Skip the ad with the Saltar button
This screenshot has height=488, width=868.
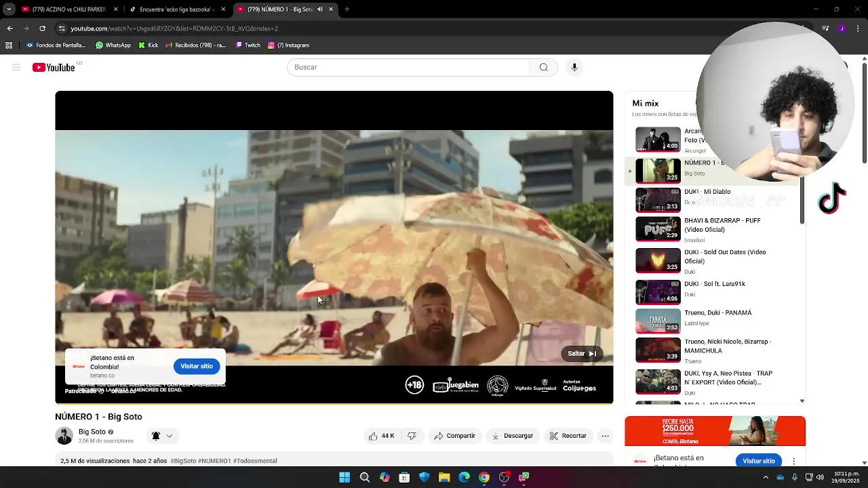click(582, 353)
